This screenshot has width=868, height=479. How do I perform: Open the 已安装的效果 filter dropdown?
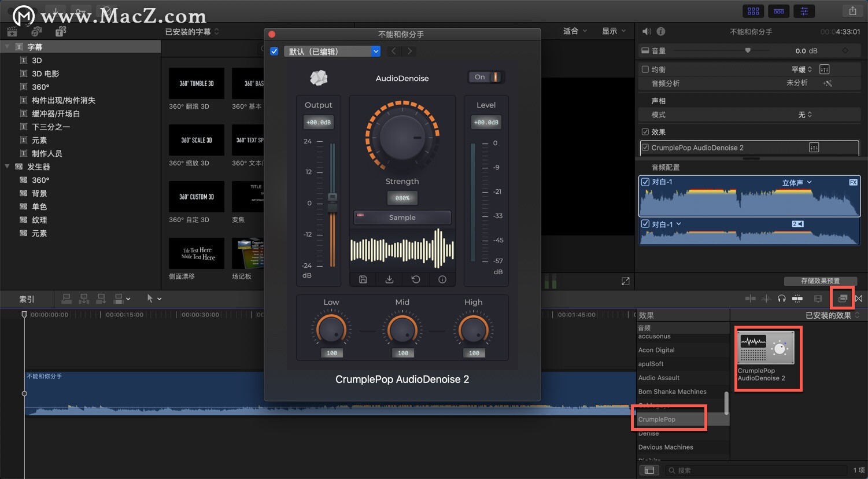[x=832, y=315]
